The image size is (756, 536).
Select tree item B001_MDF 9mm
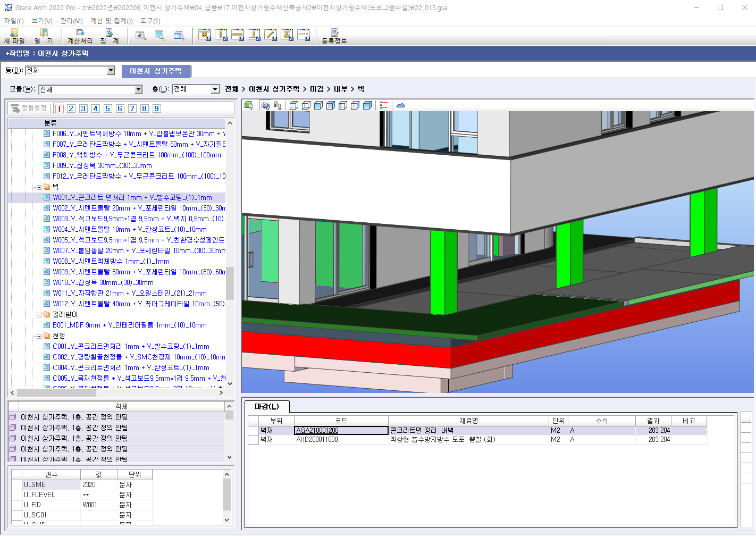[x=125, y=325]
